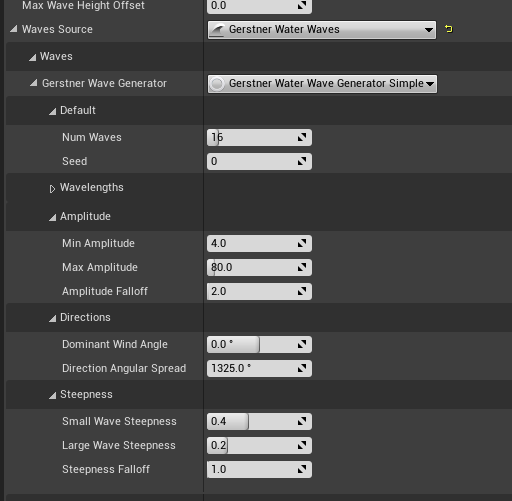Collapse the Amplitude section
Viewport: 512px width, 501px height.
[52, 218]
